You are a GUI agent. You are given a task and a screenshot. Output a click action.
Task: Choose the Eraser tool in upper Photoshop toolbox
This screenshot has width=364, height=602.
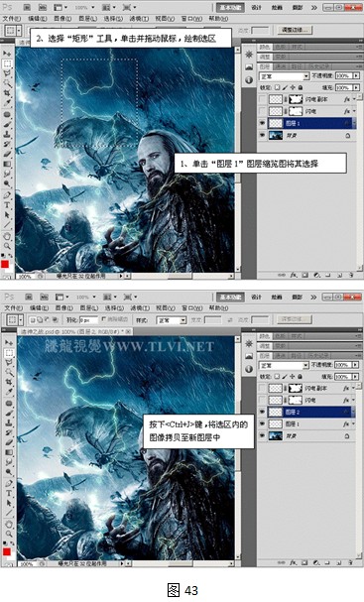(7, 155)
